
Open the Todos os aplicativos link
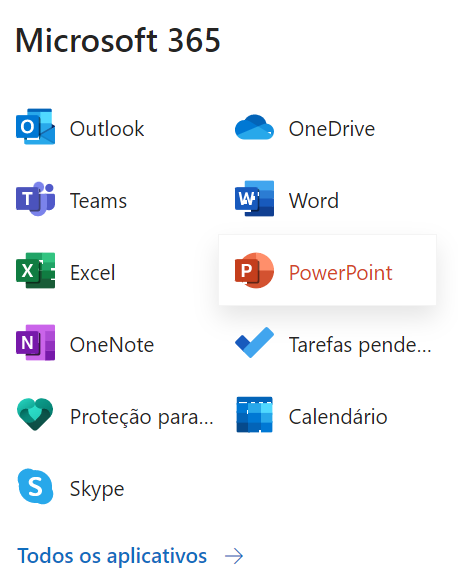click(x=112, y=556)
